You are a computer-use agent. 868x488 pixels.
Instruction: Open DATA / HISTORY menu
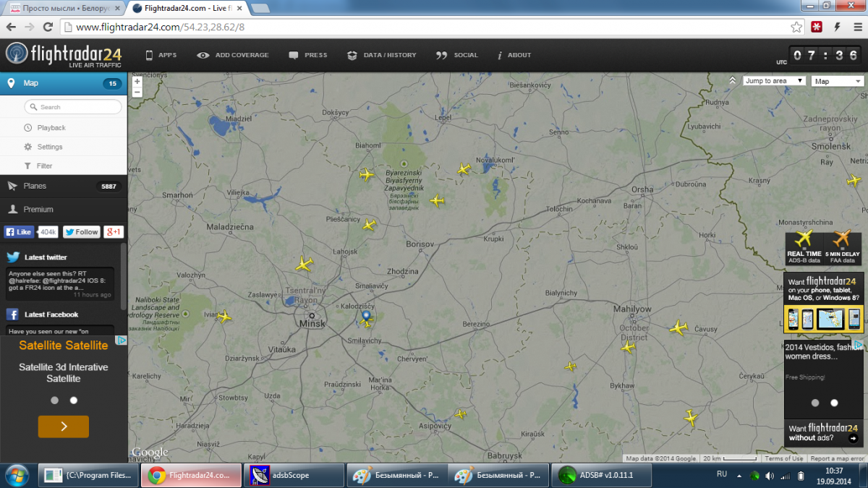[382, 55]
